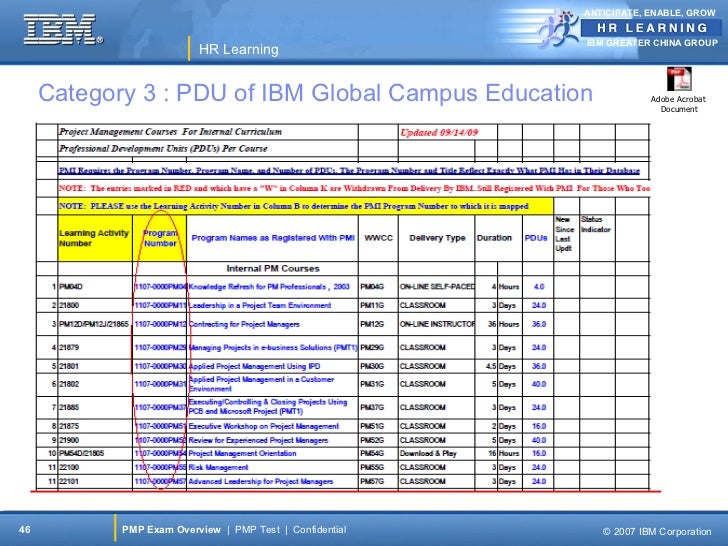728x546 pixels.
Task: Open the Adobe Acrobat Document icon
Action: click(x=677, y=79)
